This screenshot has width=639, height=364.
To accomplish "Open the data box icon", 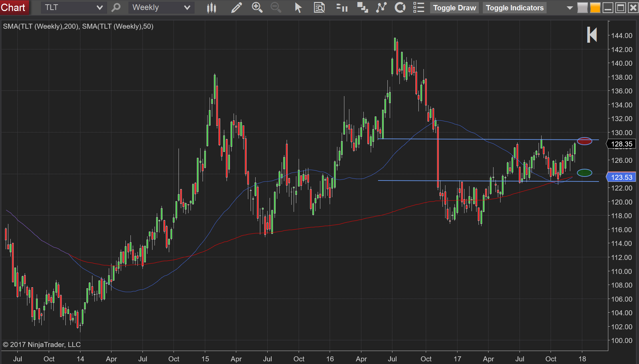I will pos(319,8).
